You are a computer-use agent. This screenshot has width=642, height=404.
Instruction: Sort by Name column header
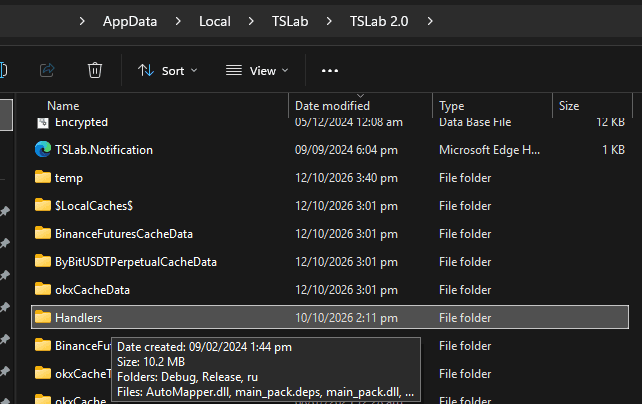coord(63,106)
